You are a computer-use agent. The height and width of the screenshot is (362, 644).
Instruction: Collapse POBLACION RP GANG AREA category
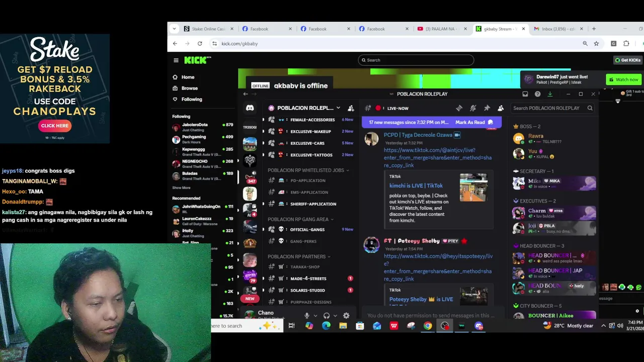click(x=301, y=219)
